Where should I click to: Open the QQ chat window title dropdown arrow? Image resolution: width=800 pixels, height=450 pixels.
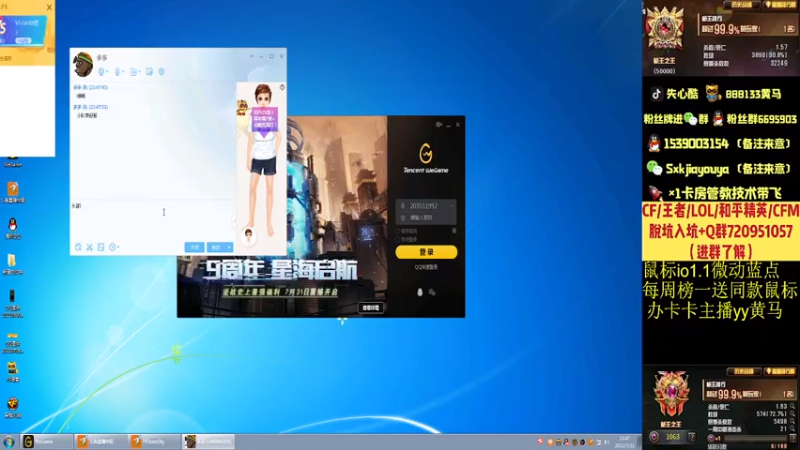click(251, 56)
